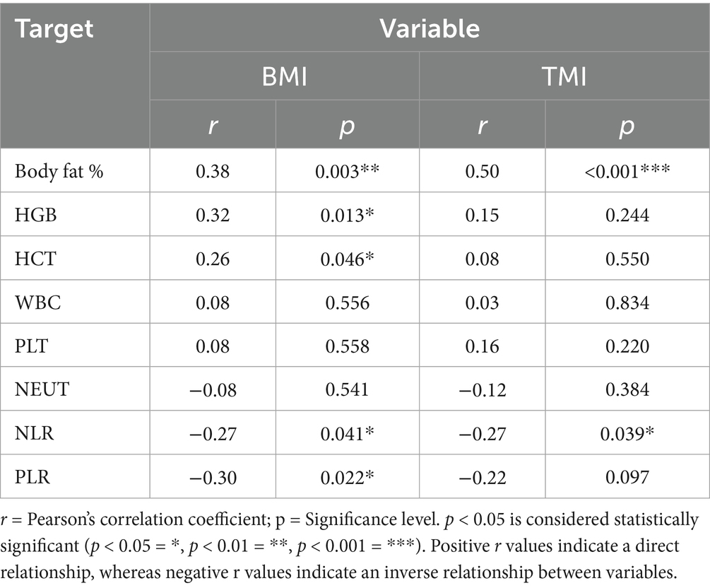
Task: Select the −0.30 BMI r value for PLR
Action: (212, 478)
